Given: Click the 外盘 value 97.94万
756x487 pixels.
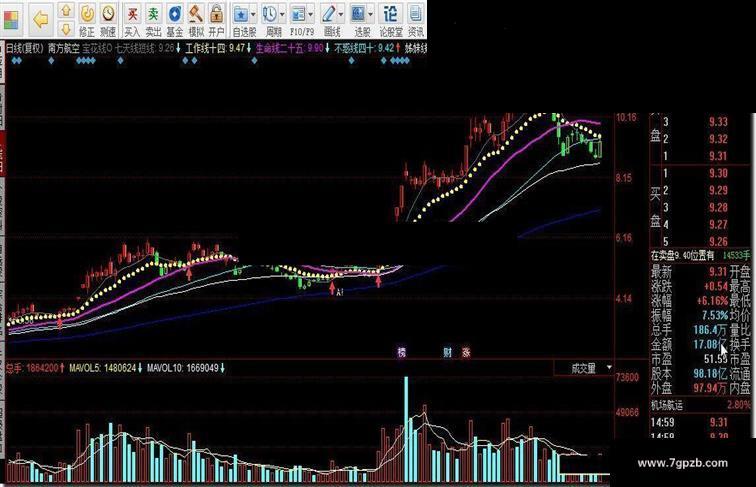Looking at the screenshot, I should 710,388.
